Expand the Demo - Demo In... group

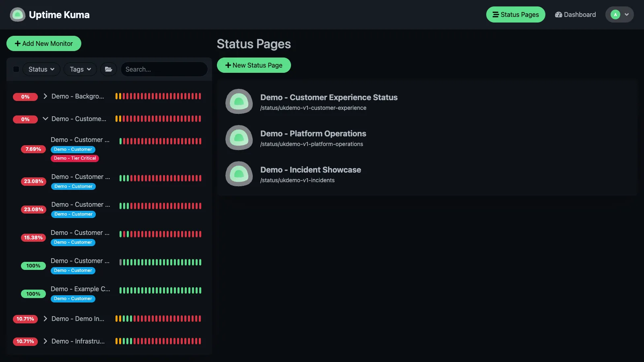pos(45,319)
